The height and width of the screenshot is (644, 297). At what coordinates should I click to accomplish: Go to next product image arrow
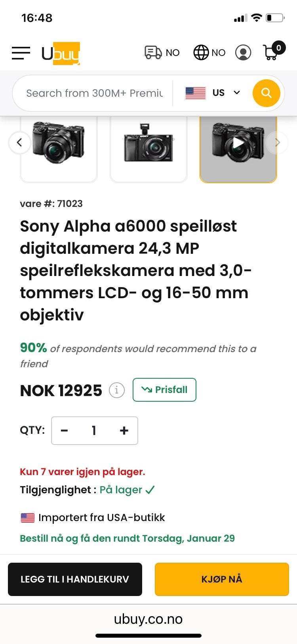(277, 142)
